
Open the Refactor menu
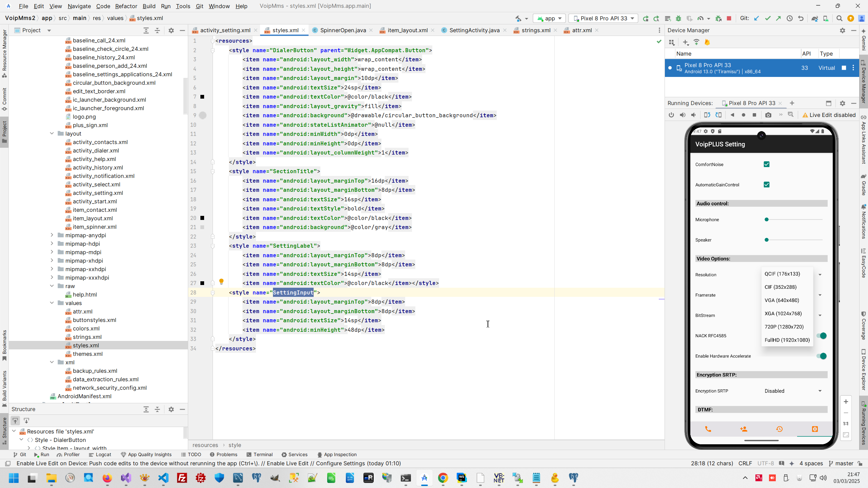pyautogui.click(x=126, y=6)
